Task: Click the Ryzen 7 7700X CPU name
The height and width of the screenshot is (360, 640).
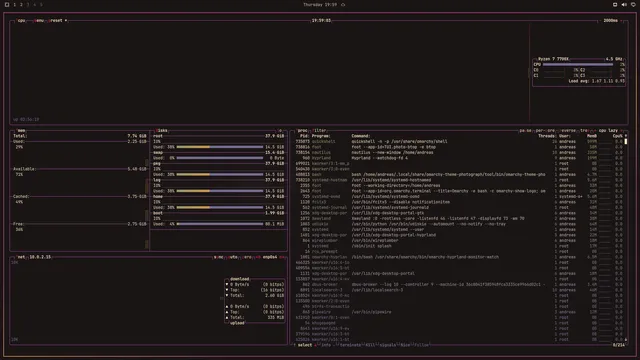Action: pos(553,59)
